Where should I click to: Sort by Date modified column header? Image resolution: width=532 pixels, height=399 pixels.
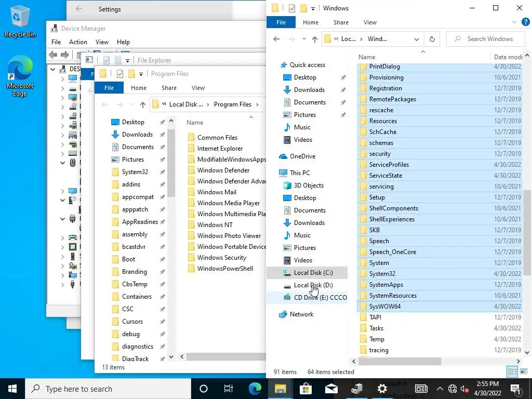(x=507, y=57)
